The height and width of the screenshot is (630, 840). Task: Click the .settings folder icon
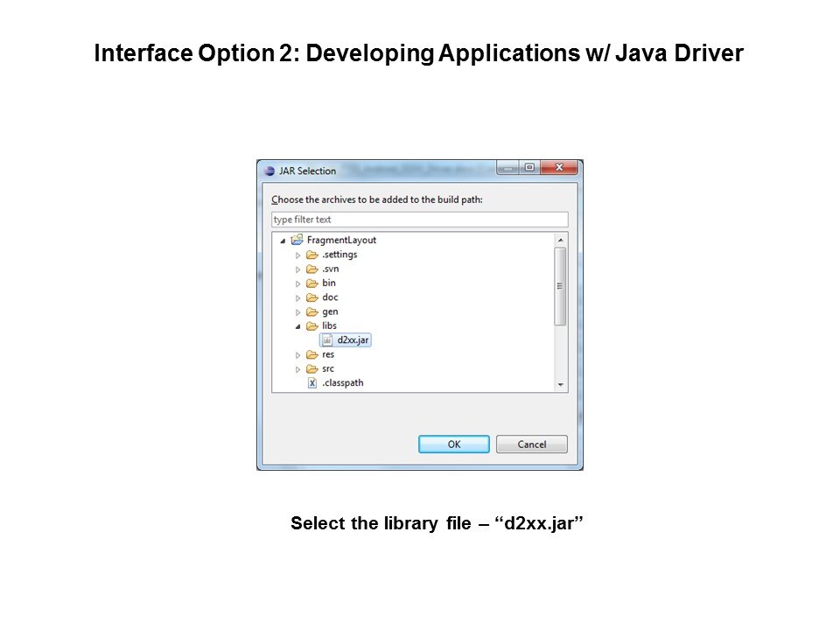coord(312,255)
